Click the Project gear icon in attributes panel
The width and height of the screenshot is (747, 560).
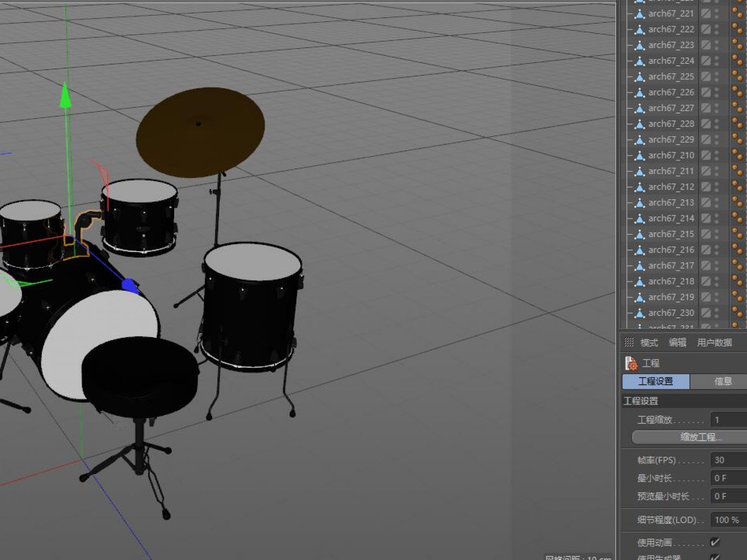(x=631, y=363)
